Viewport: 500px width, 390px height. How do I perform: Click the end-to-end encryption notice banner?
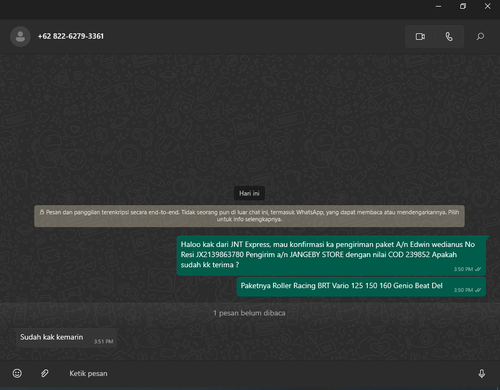249,216
